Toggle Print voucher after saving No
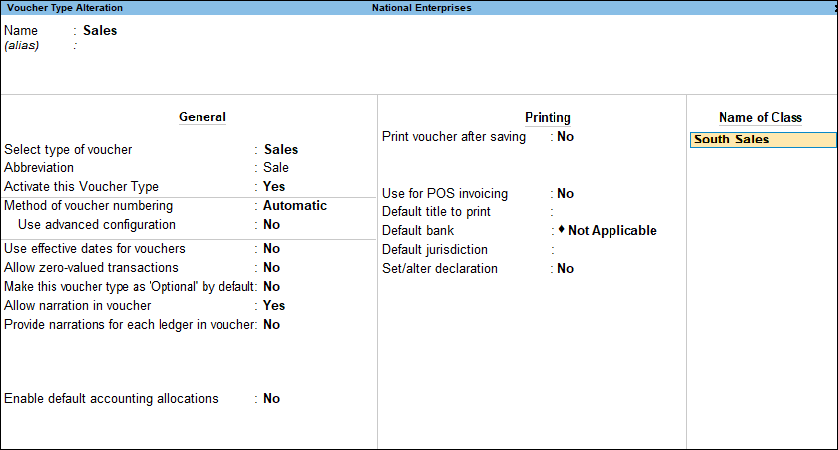 tap(565, 137)
